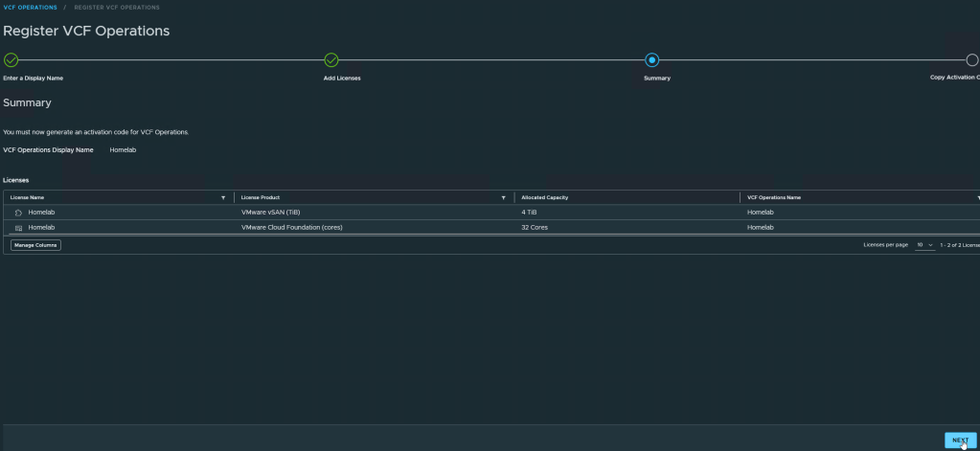Screen dimensions: 980x451
Task: Click the Cloud Foundation license row icon
Action: (18, 227)
